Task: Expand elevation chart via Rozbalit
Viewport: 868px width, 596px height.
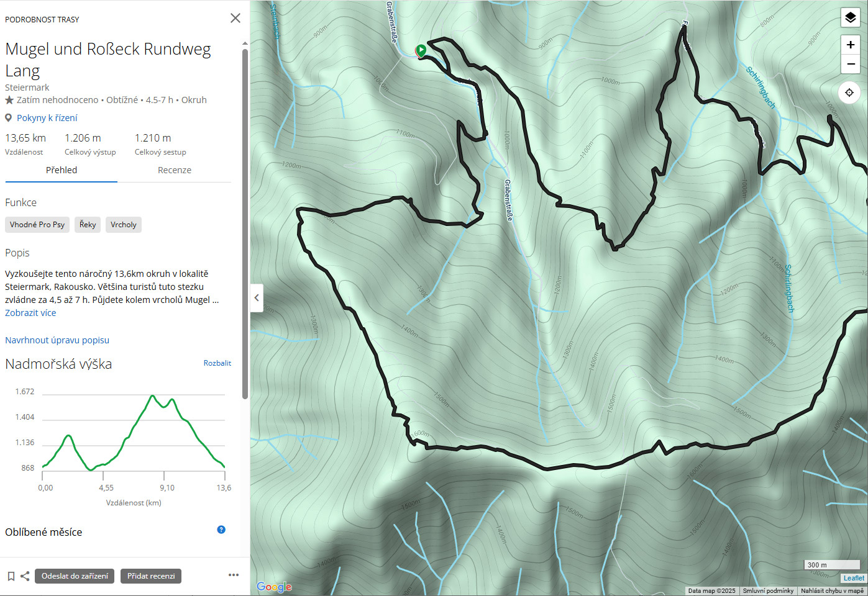Action: tap(217, 363)
